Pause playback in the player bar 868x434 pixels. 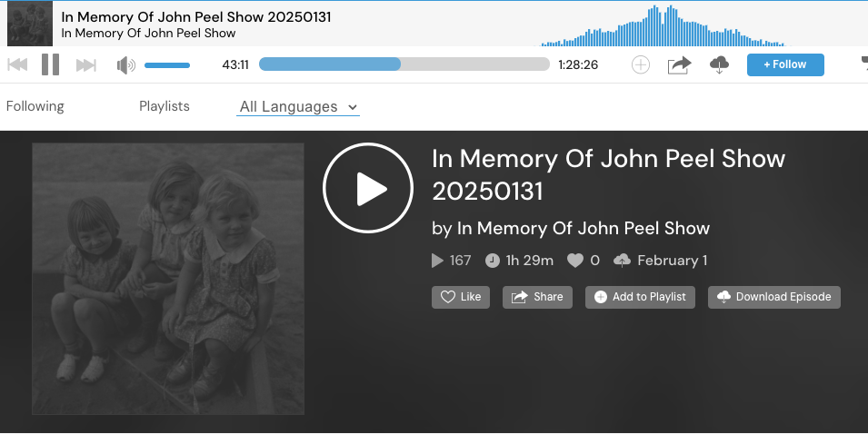point(50,64)
